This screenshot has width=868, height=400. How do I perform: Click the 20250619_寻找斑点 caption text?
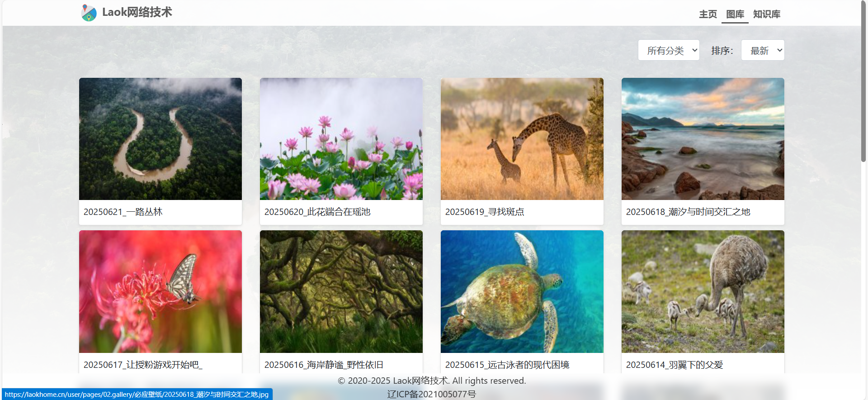pyautogui.click(x=485, y=212)
